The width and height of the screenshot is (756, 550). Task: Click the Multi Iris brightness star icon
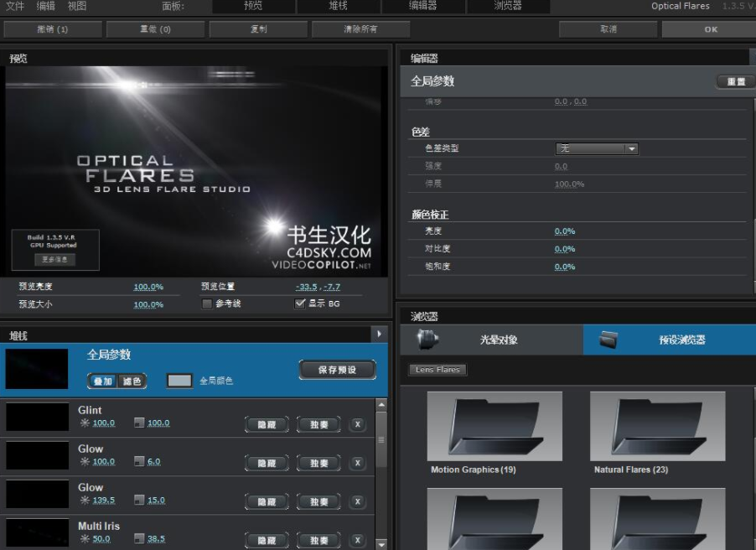click(85, 539)
